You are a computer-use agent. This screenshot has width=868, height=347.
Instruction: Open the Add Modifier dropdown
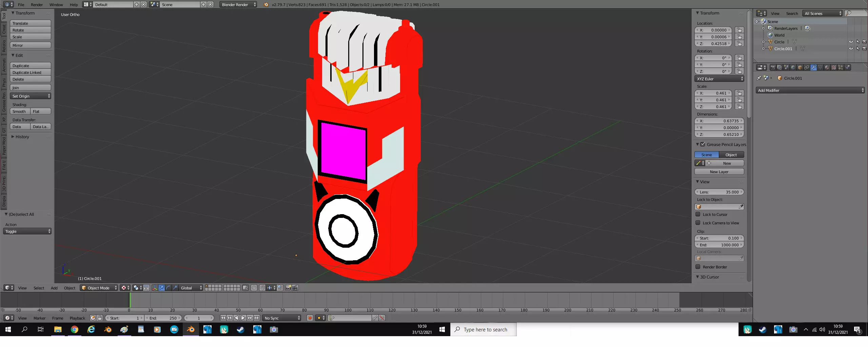[810, 90]
